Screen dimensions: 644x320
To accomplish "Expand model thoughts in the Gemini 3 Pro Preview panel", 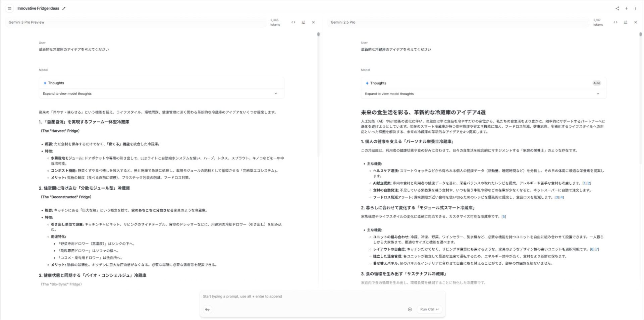I will point(161,93).
